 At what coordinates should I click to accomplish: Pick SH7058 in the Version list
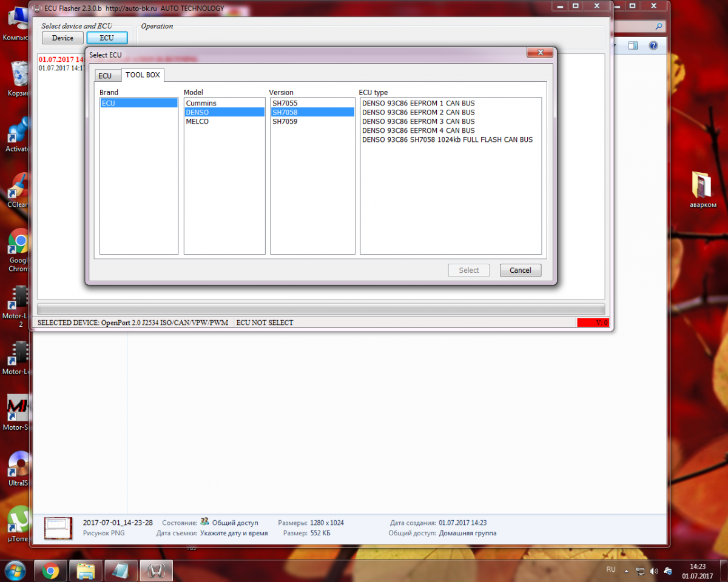(312, 112)
